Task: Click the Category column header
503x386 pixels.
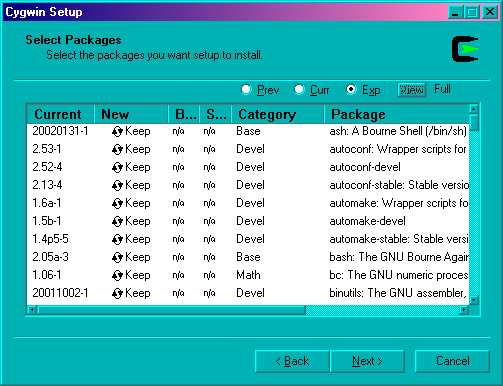Action: 278,114
